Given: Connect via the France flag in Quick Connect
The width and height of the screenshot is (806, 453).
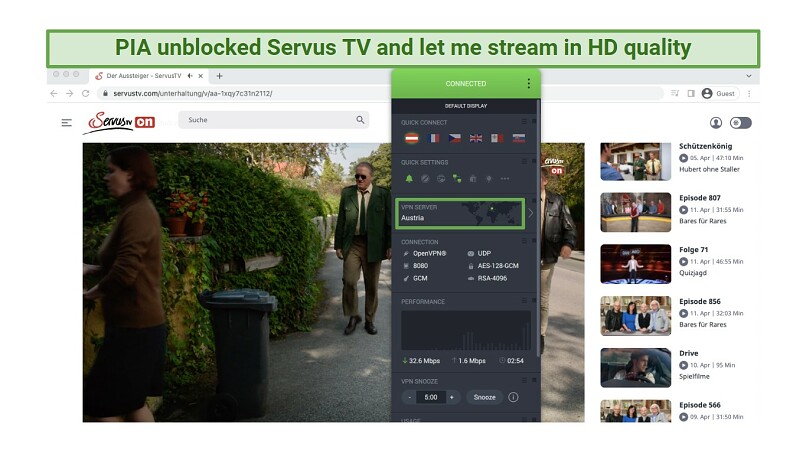Looking at the screenshot, I should (433, 138).
